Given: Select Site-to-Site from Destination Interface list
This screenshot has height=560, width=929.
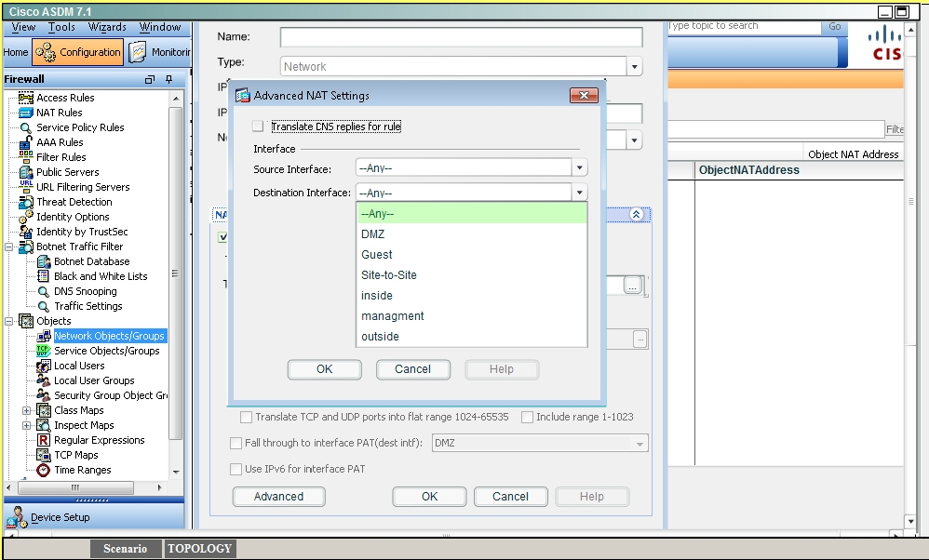Looking at the screenshot, I should click(472, 275).
